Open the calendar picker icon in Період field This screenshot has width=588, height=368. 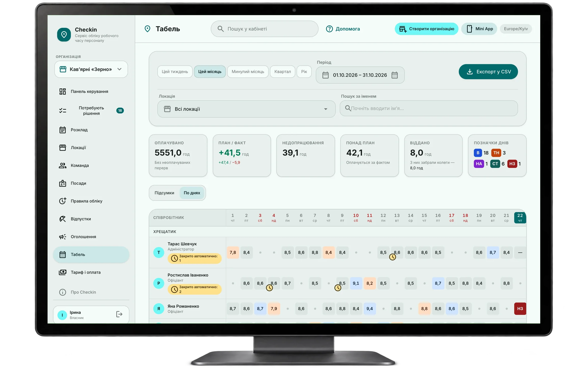point(395,75)
